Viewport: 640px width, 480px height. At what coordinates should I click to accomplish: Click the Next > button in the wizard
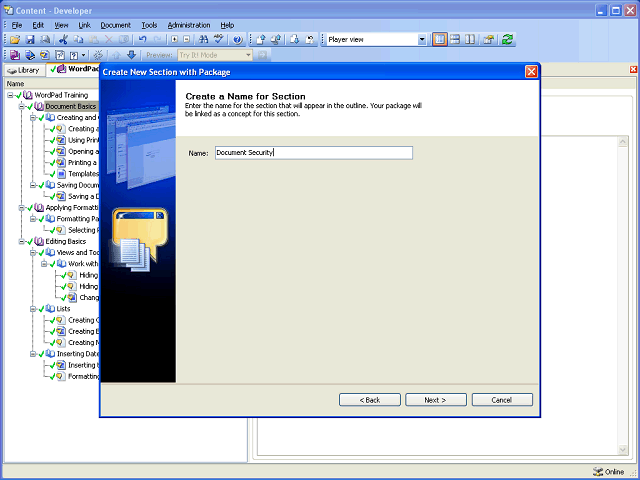(x=436, y=400)
